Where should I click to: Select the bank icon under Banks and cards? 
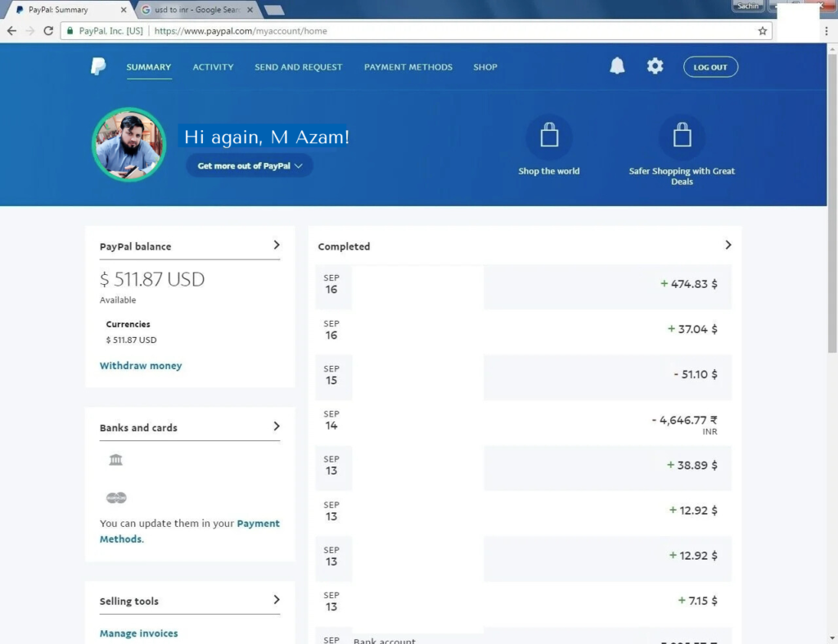tap(115, 460)
